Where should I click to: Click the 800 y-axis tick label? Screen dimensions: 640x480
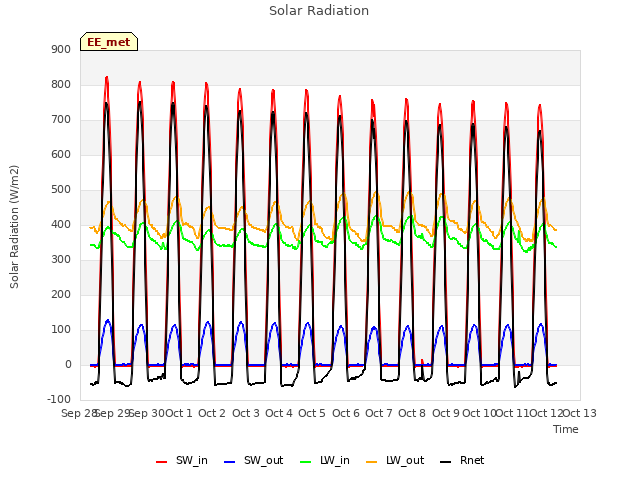61,84
